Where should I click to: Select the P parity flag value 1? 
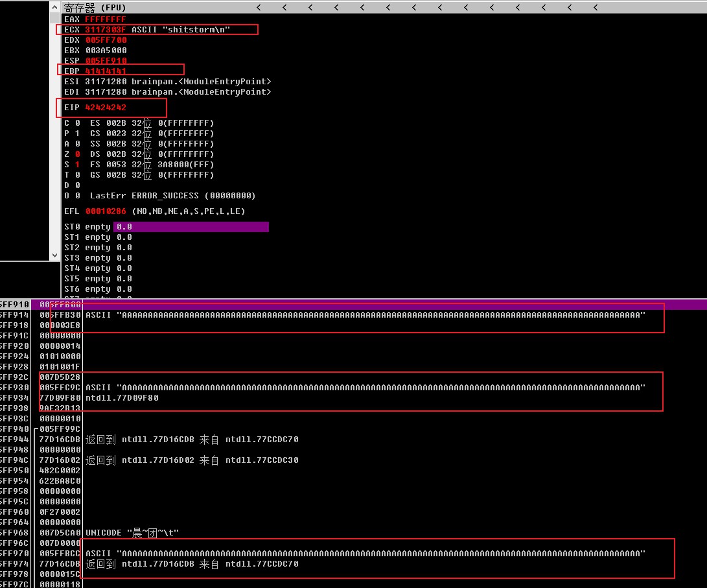pos(78,134)
